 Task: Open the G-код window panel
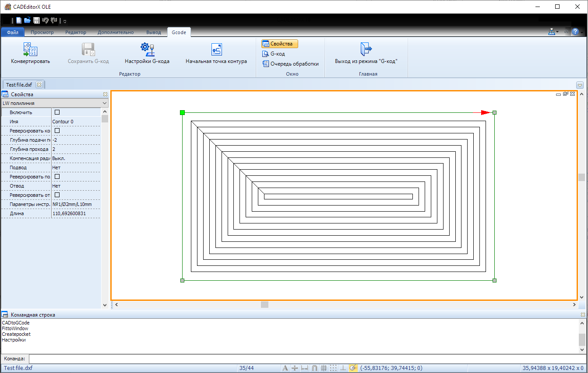click(x=274, y=54)
